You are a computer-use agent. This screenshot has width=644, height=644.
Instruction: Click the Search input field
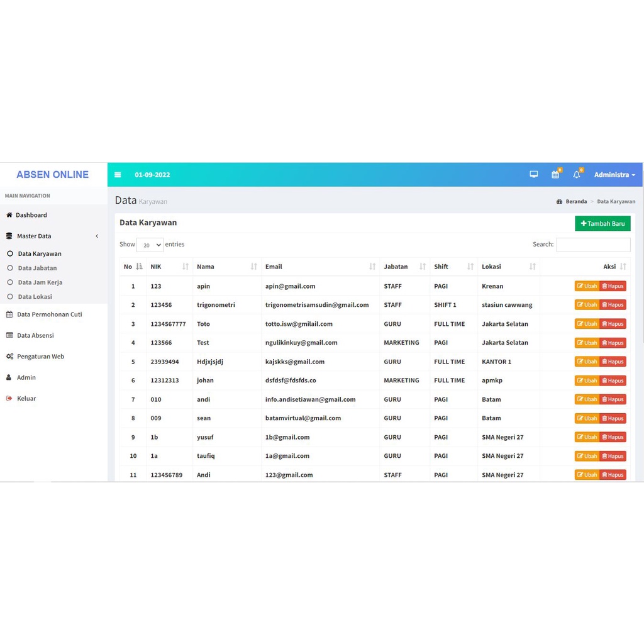pos(593,245)
